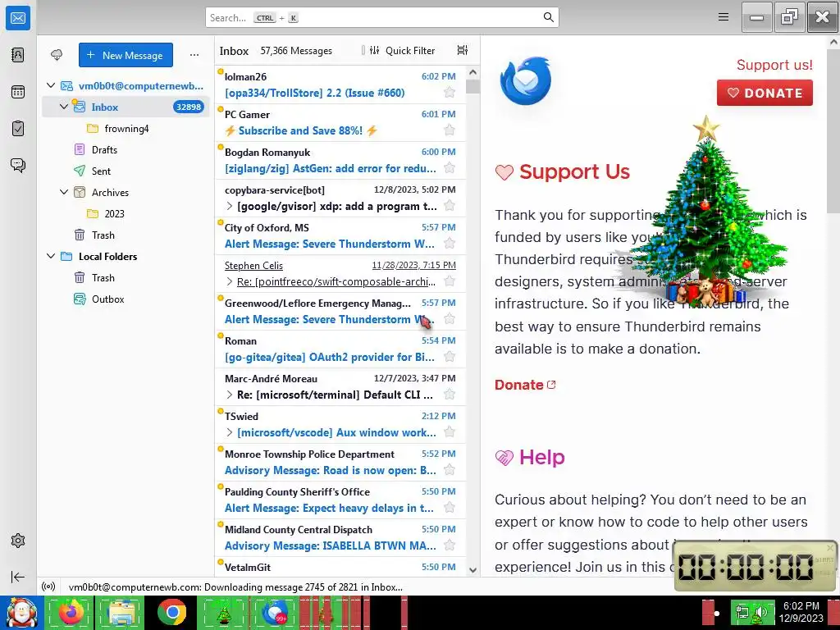840x630 pixels.
Task: Open the Drafts folder
Action: coord(126,149)
